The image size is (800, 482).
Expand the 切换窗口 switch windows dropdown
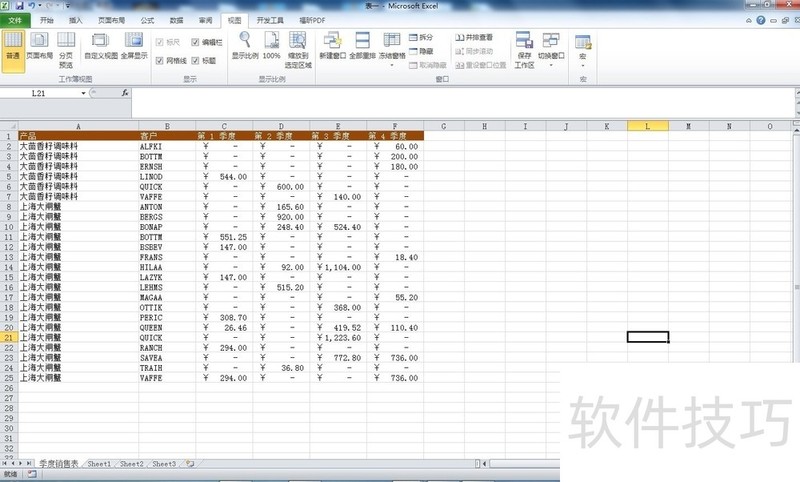point(551,65)
